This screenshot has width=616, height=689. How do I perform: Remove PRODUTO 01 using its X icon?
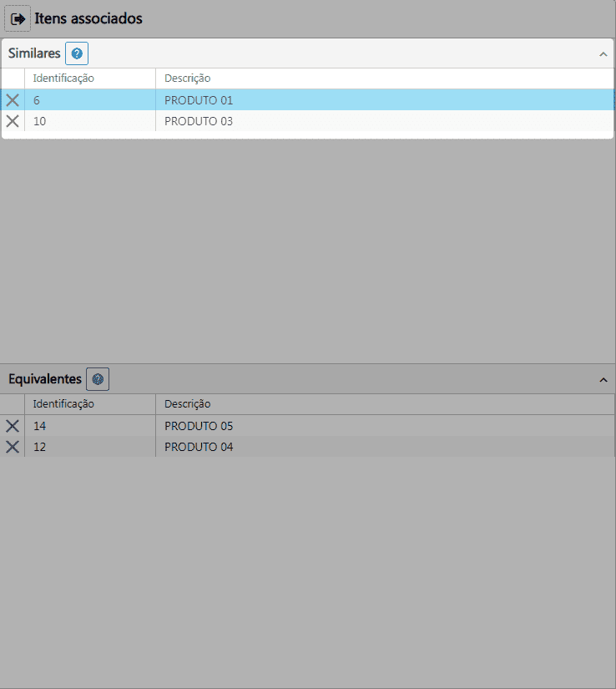[13, 100]
